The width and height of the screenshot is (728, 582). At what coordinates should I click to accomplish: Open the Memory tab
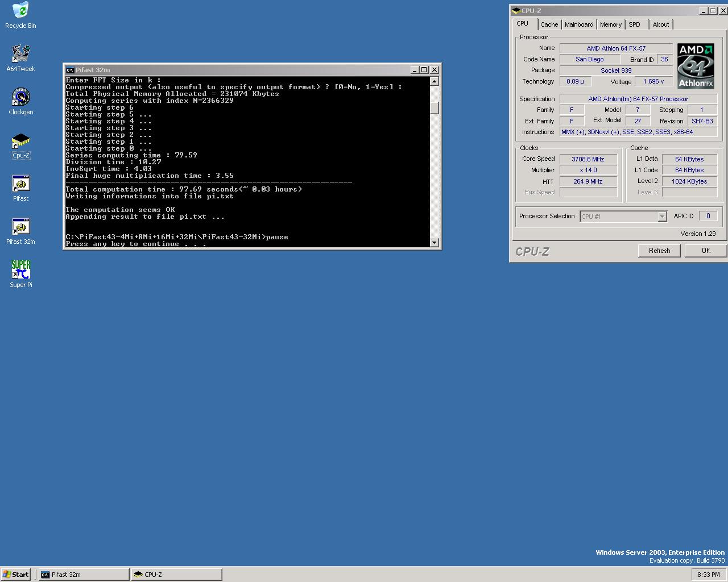pyautogui.click(x=610, y=24)
